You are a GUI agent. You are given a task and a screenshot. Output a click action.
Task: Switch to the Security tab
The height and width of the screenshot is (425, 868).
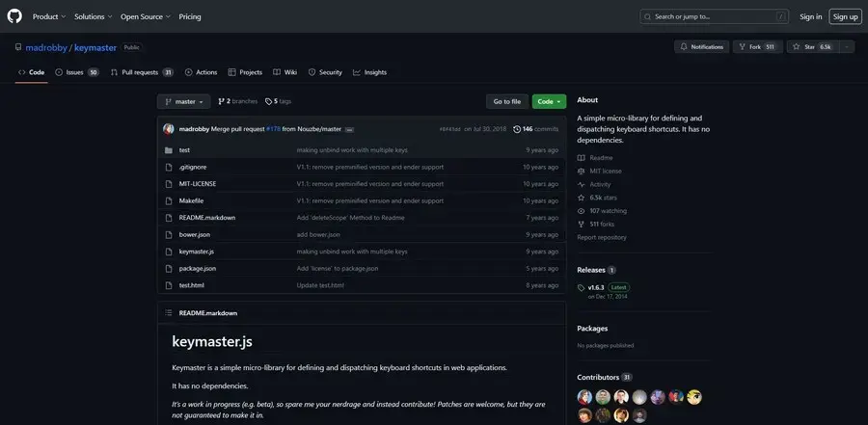[x=325, y=72]
